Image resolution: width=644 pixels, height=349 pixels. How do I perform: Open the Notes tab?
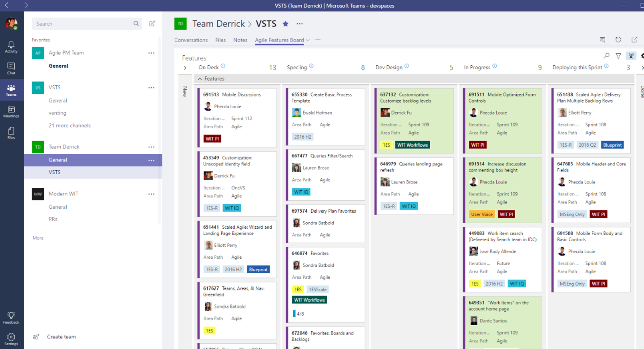[240, 40]
